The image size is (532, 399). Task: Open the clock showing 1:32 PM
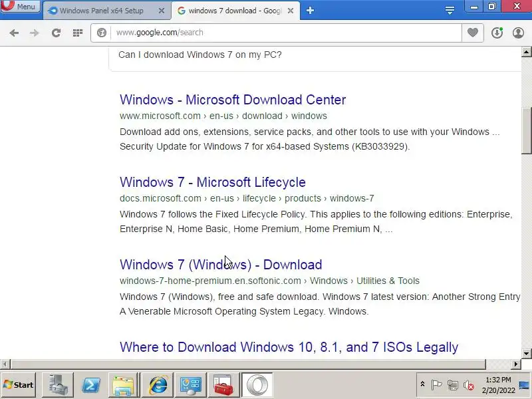pos(498,385)
